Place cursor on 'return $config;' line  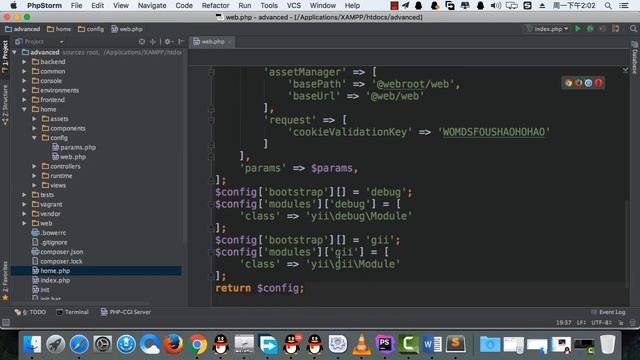coord(260,288)
